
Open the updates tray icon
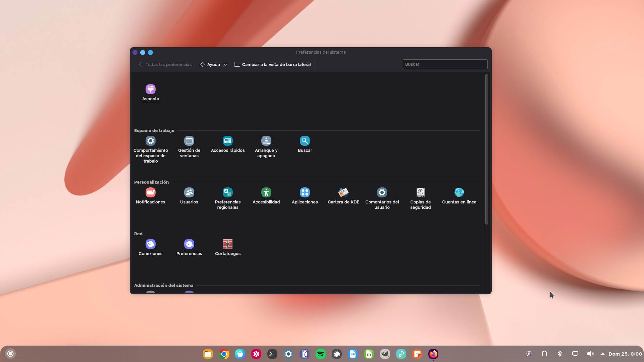[529, 354]
